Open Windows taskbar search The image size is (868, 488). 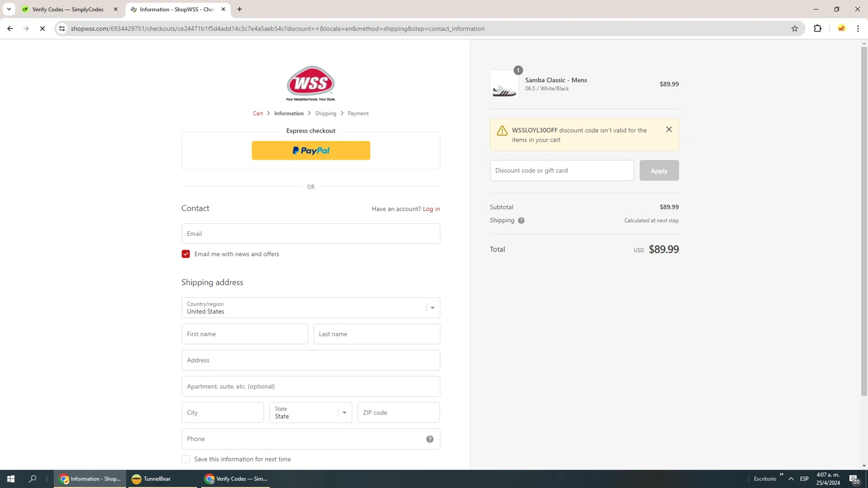pos(32,479)
